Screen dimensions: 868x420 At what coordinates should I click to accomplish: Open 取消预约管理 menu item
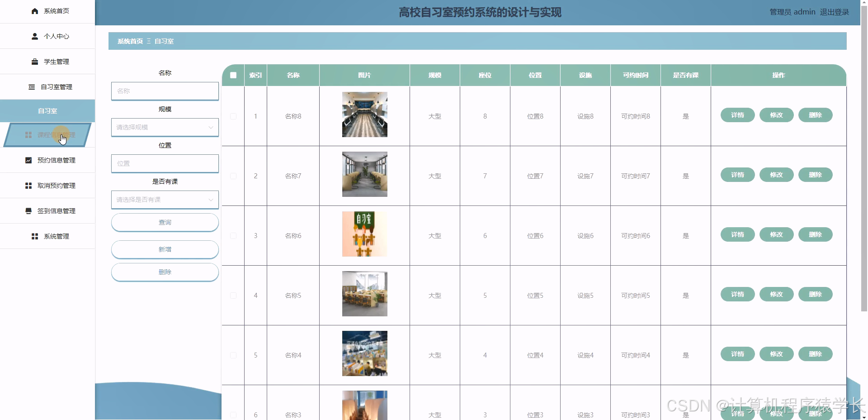47,186
